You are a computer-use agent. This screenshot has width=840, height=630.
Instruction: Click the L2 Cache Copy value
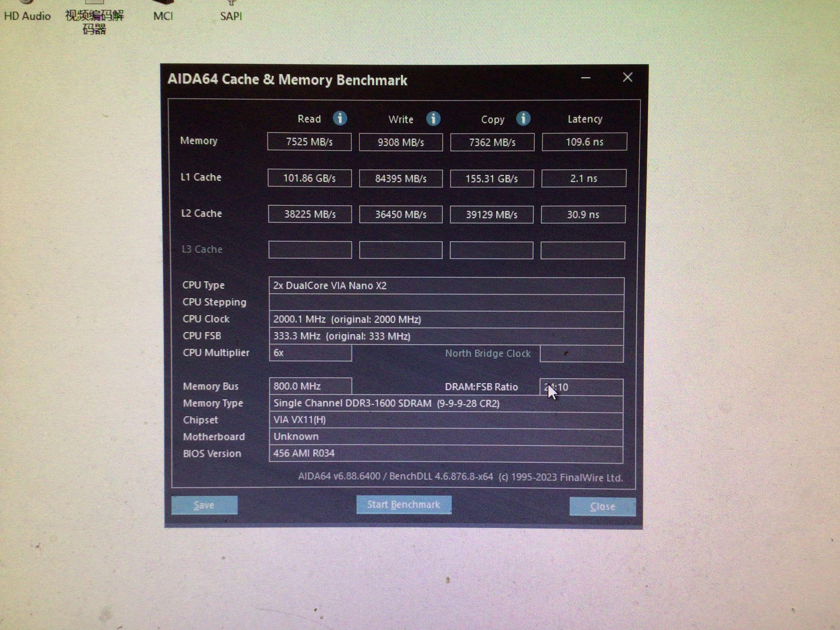tap(491, 214)
